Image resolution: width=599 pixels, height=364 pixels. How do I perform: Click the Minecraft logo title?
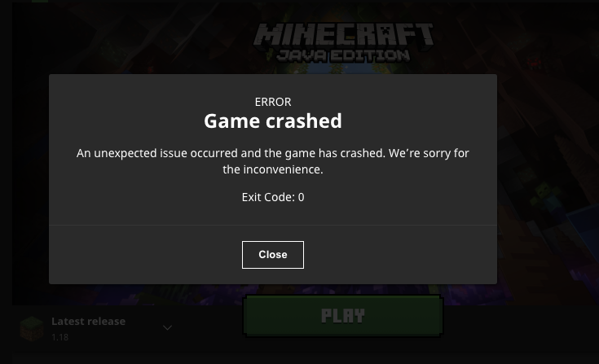tap(343, 35)
